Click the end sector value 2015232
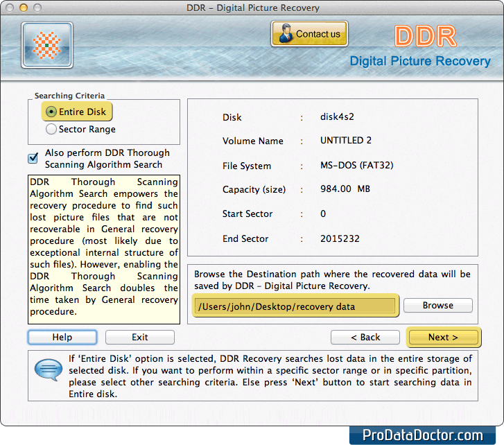 tap(340, 238)
